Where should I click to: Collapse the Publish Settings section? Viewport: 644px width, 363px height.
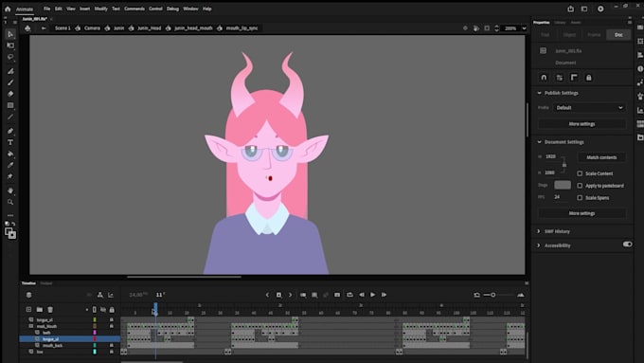pyautogui.click(x=539, y=93)
